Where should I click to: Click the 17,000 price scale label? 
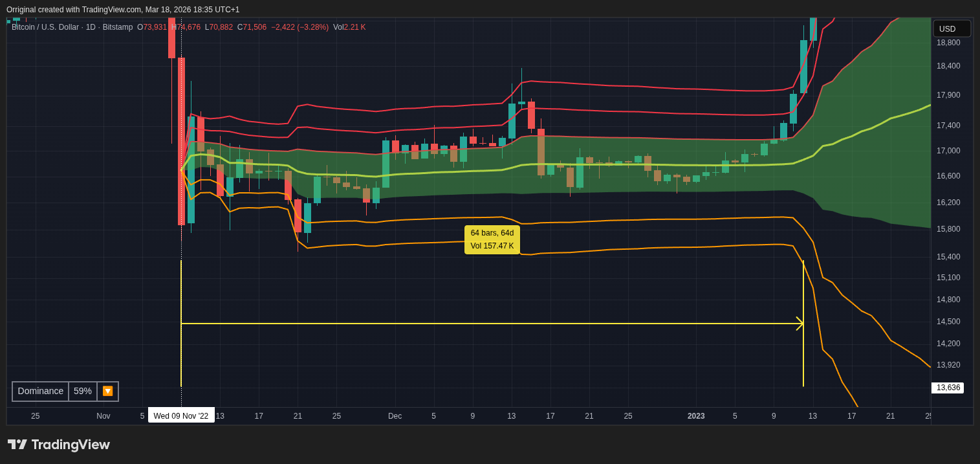point(948,151)
